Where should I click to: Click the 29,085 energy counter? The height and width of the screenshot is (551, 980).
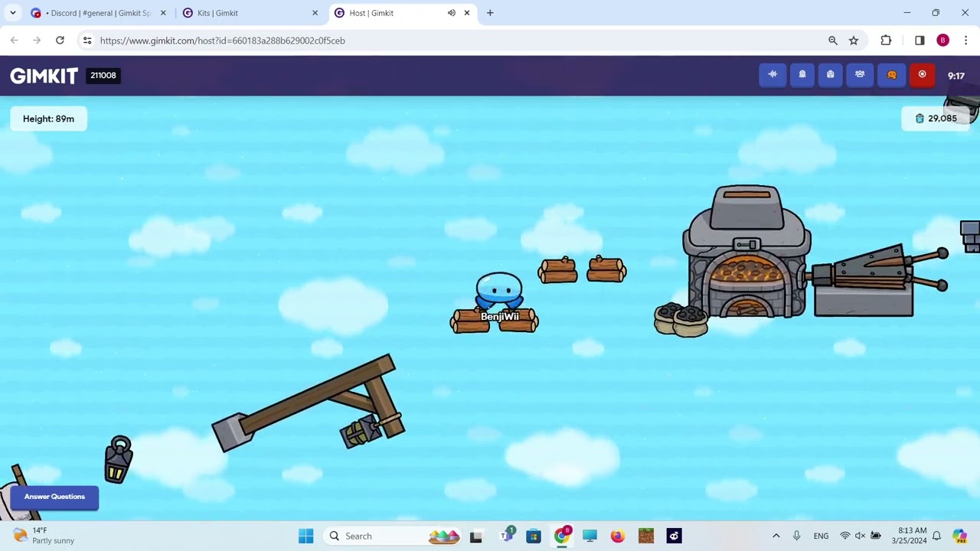click(x=936, y=119)
